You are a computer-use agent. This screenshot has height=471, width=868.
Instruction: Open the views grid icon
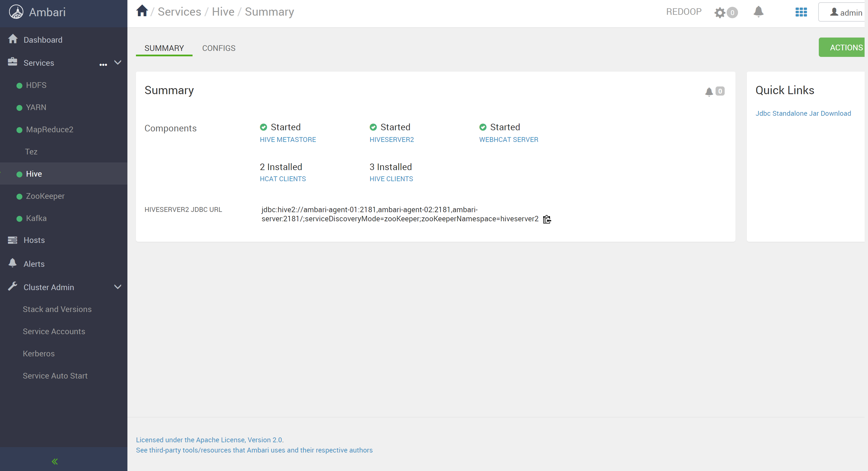click(x=801, y=12)
